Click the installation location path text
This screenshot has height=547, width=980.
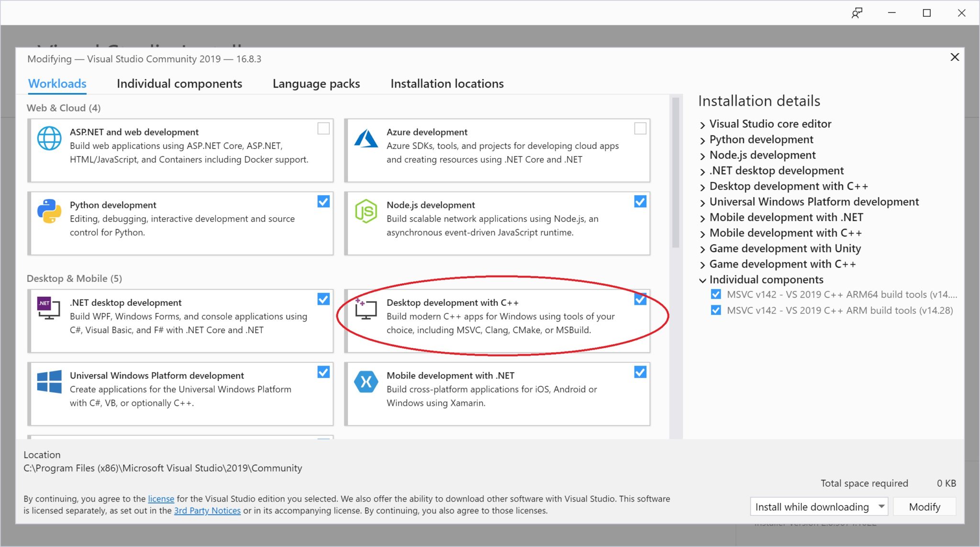(x=163, y=468)
